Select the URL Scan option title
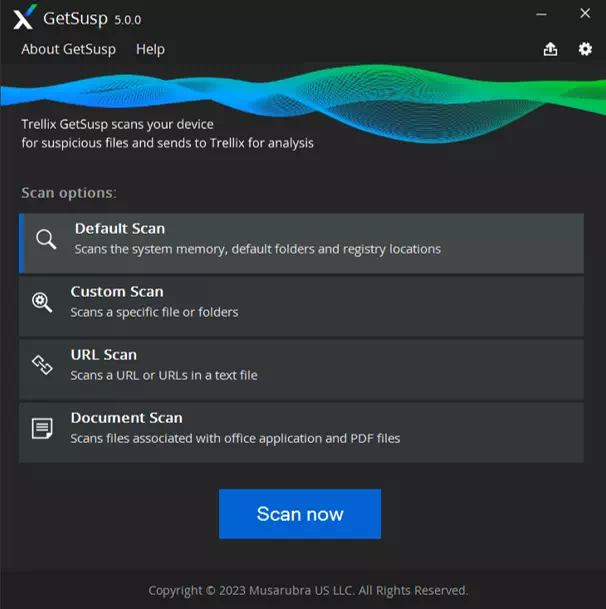Image resolution: width=606 pixels, height=609 pixels. [x=104, y=355]
